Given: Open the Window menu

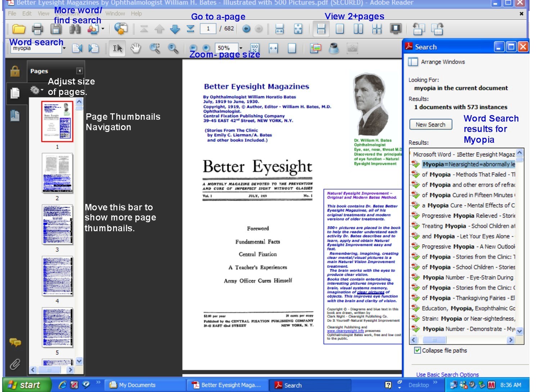Looking at the screenshot, I should pos(115,14).
